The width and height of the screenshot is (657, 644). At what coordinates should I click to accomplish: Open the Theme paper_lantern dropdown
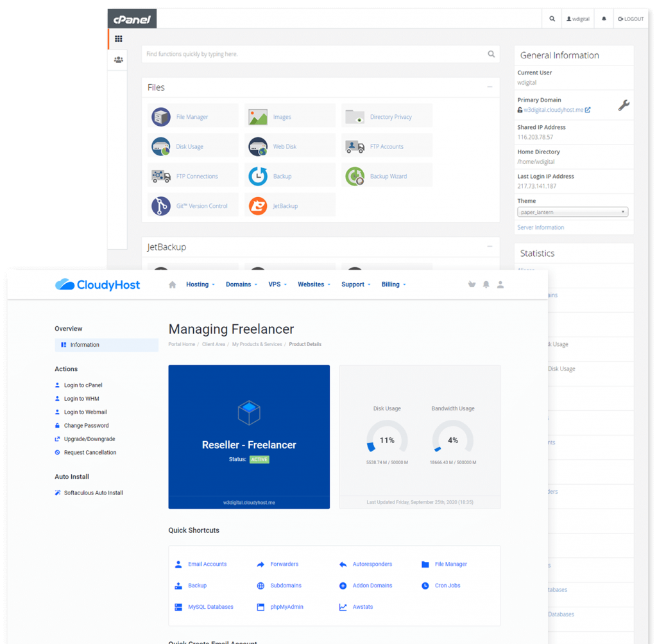(x=573, y=212)
